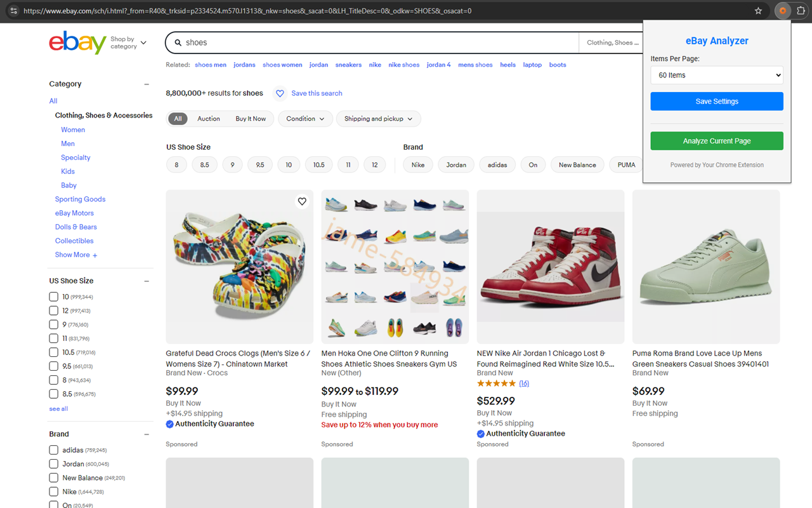Image resolution: width=812 pixels, height=508 pixels.
Task: Bookmark this page with the star icon
Action: 758,11
